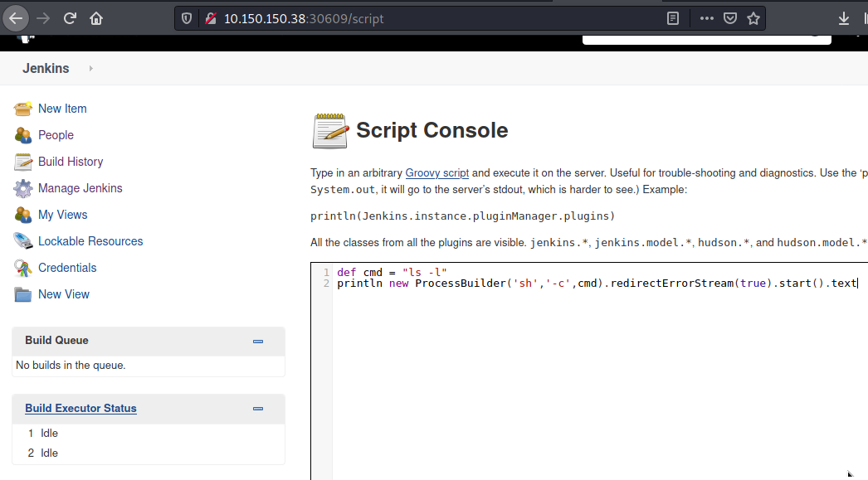Open the tracking protection shield icon
The height and width of the screenshot is (480, 868).
pyautogui.click(x=187, y=18)
